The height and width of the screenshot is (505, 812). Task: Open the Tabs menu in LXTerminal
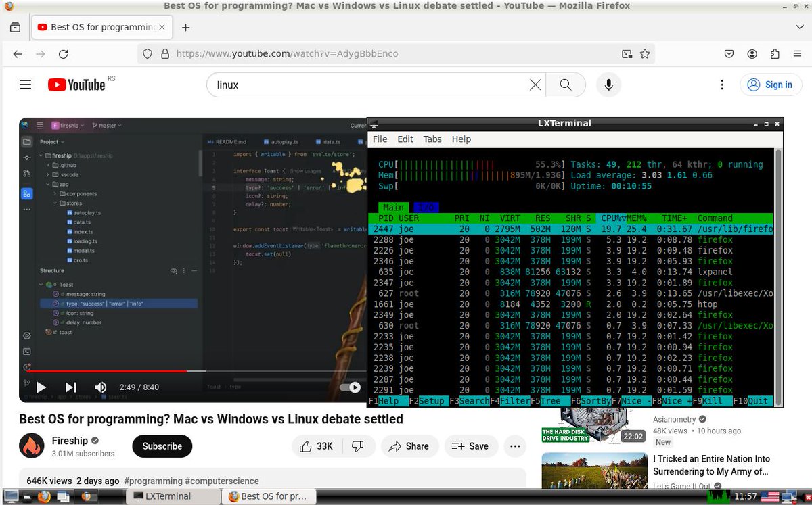(432, 139)
